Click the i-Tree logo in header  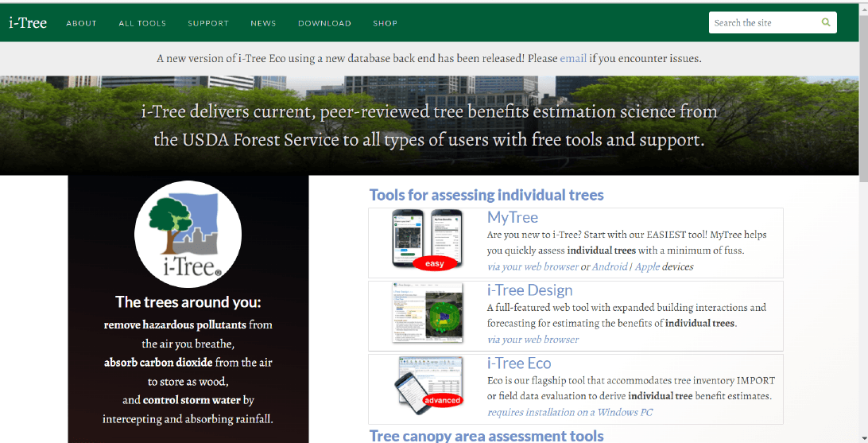tap(28, 22)
